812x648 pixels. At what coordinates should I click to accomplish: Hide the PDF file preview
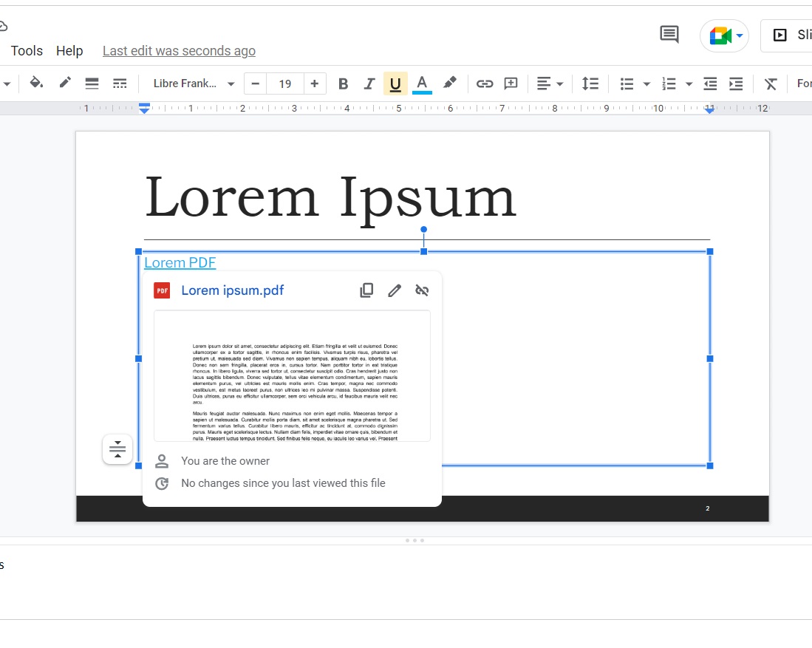point(422,290)
